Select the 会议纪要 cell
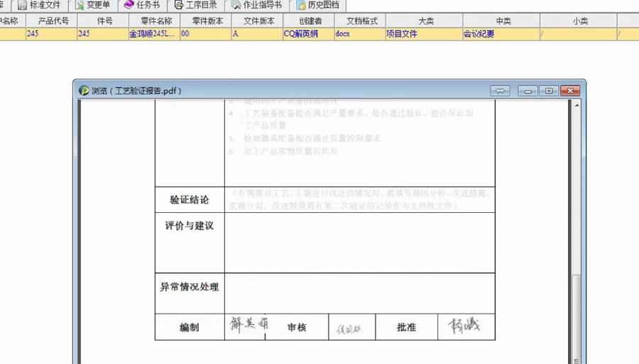 pyautogui.click(x=501, y=34)
